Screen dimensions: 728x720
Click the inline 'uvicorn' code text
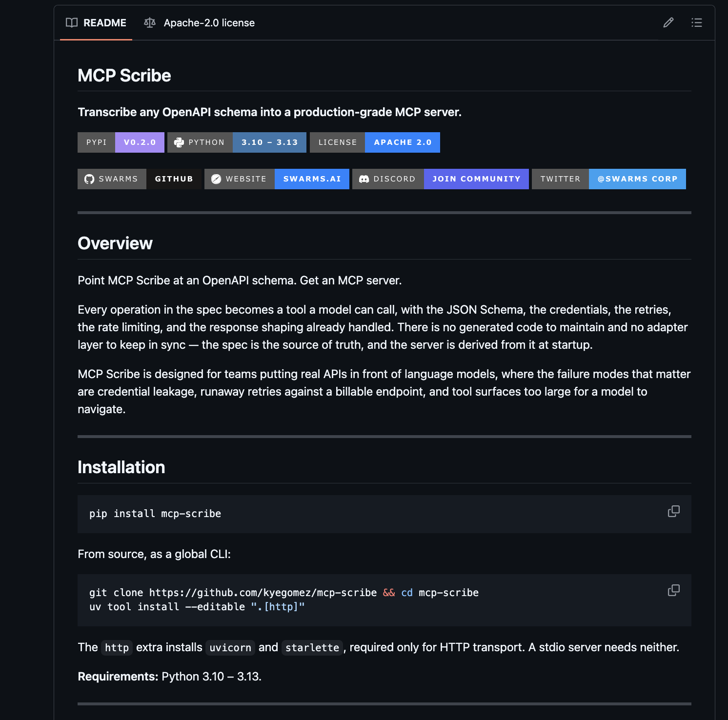(x=230, y=648)
